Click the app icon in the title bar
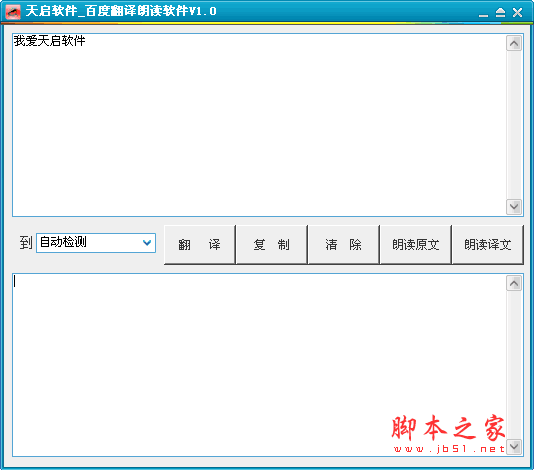534x470 pixels. (x=13, y=12)
